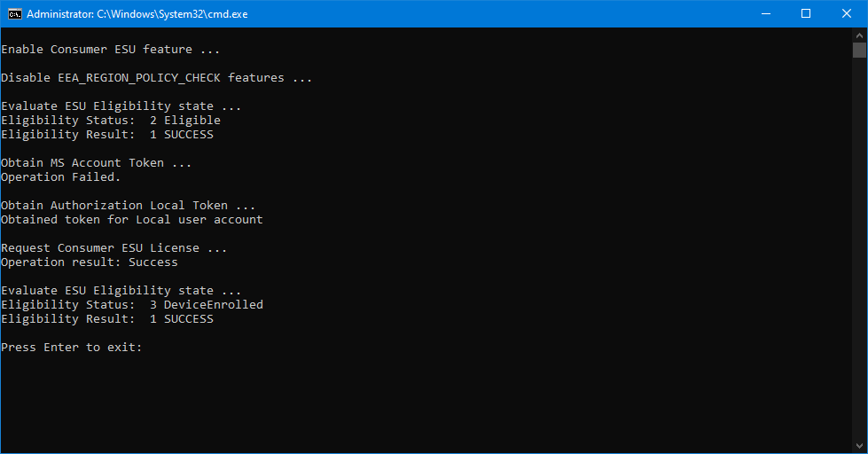Click the 'Obtain Authorization Local Token' line

tap(128, 206)
